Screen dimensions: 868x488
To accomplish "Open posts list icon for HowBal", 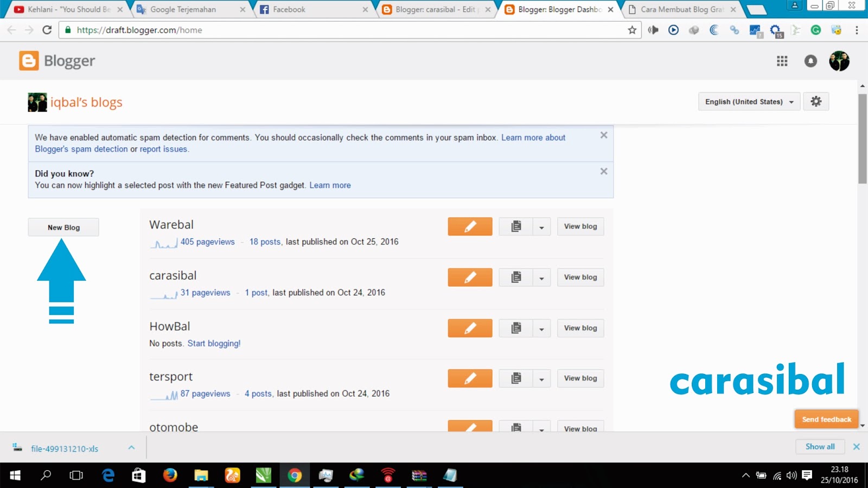I will point(516,328).
